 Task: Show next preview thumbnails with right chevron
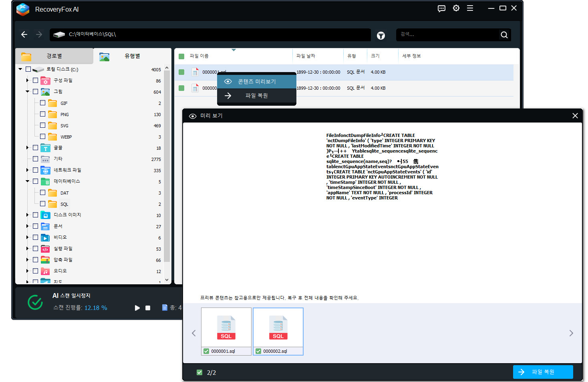click(571, 333)
